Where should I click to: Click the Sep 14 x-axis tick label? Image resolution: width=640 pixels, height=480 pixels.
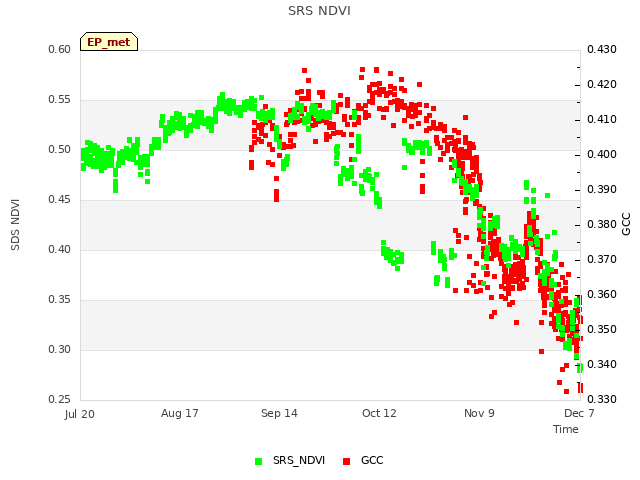(x=279, y=413)
